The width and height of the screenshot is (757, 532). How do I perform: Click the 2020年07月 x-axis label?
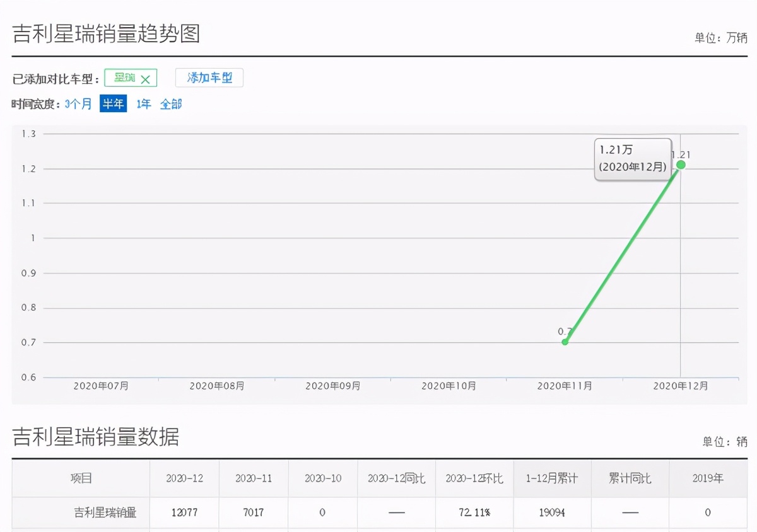101,386
